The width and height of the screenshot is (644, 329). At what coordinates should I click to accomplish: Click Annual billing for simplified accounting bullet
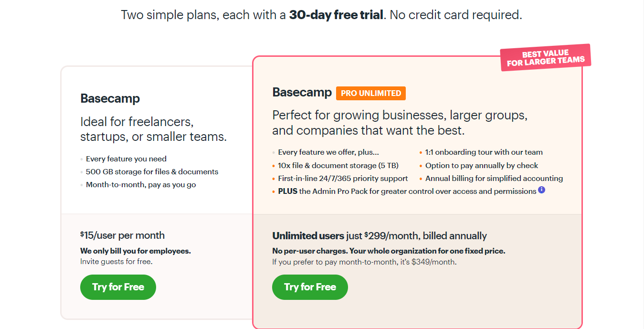point(494,179)
